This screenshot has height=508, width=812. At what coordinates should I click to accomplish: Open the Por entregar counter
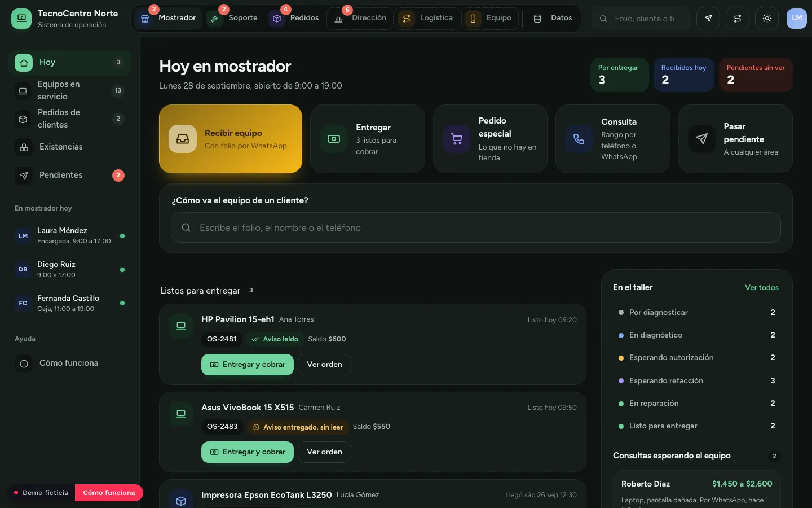pos(620,75)
